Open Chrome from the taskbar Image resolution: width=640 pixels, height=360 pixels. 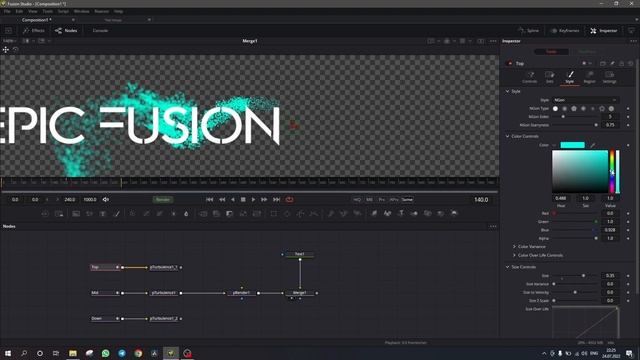click(x=138, y=353)
